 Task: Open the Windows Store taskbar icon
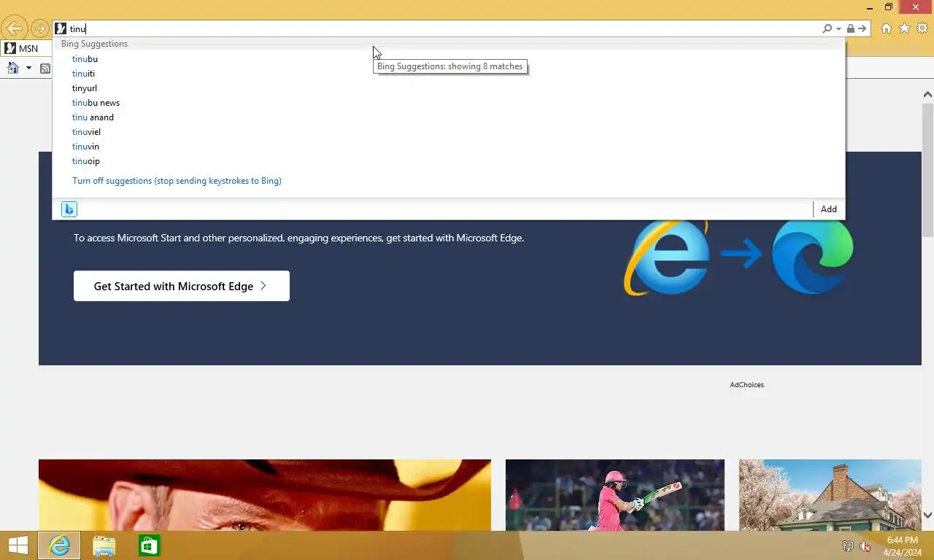(150, 545)
